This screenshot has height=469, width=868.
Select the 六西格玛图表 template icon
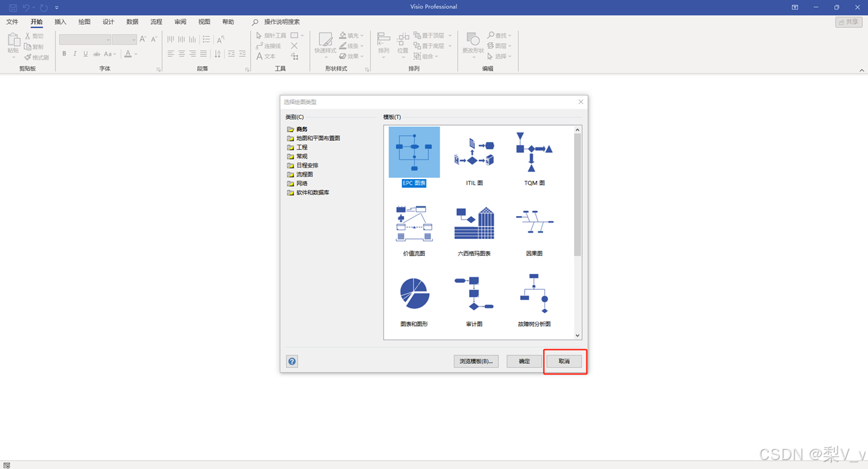tap(474, 223)
